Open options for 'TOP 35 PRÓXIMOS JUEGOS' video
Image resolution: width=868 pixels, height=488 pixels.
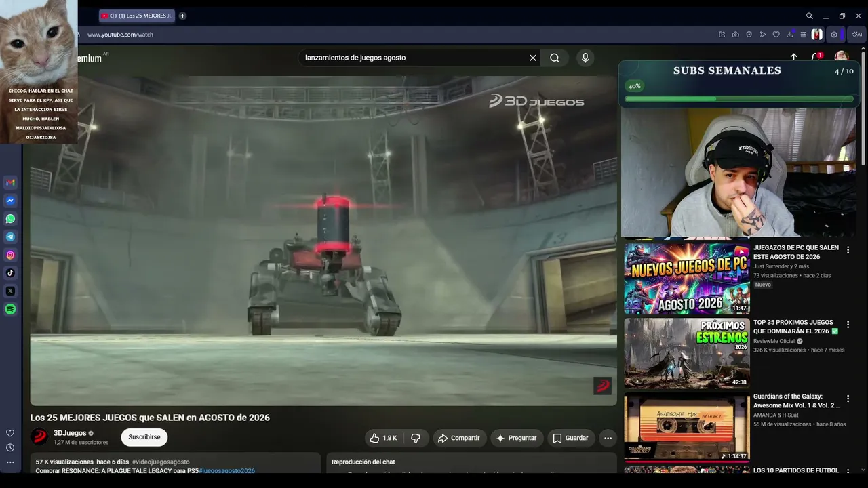[x=848, y=325]
